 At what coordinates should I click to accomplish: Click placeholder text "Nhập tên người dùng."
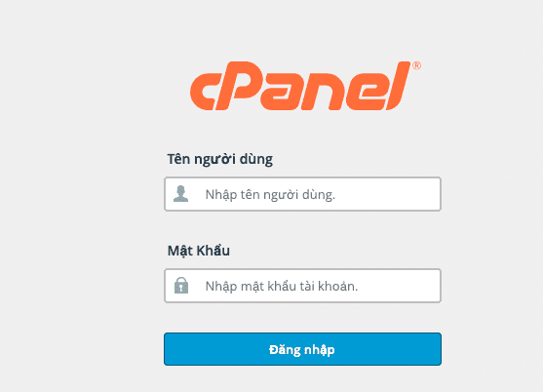(x=270, y=195)
